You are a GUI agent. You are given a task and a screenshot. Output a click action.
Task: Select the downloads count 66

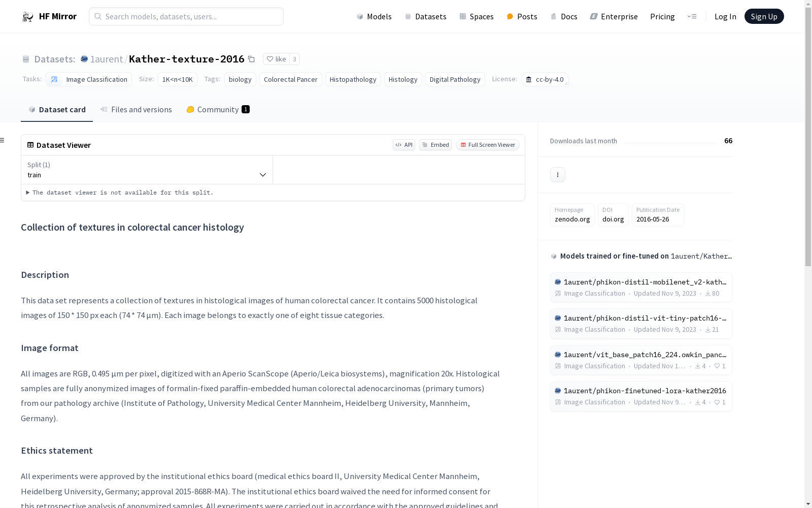click(728, 141)
